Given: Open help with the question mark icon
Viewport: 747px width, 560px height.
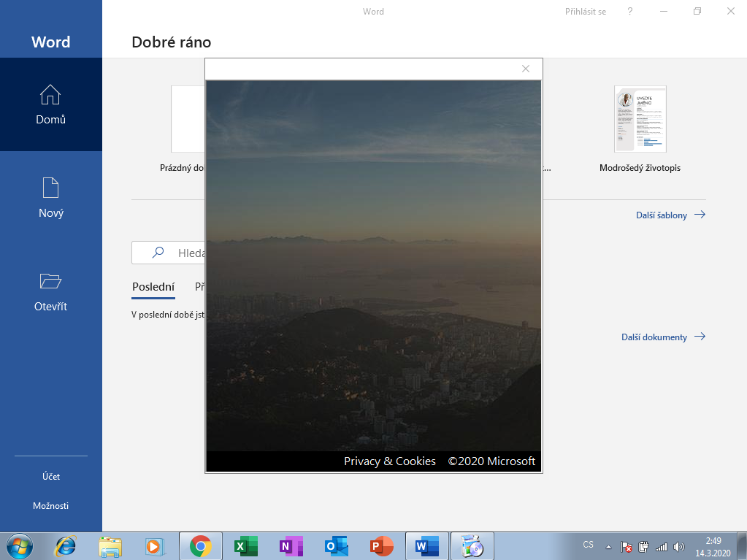Looking at the screenshot, I should (x=629, y=12).
